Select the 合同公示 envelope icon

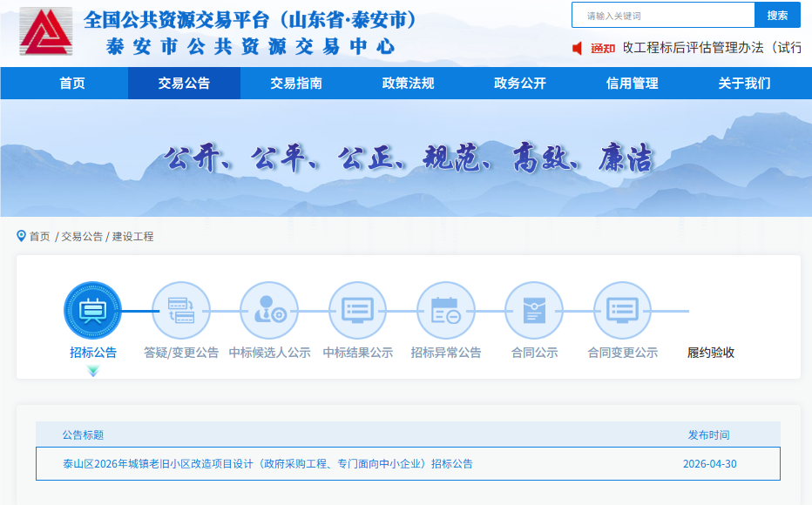tap(534, 311)
